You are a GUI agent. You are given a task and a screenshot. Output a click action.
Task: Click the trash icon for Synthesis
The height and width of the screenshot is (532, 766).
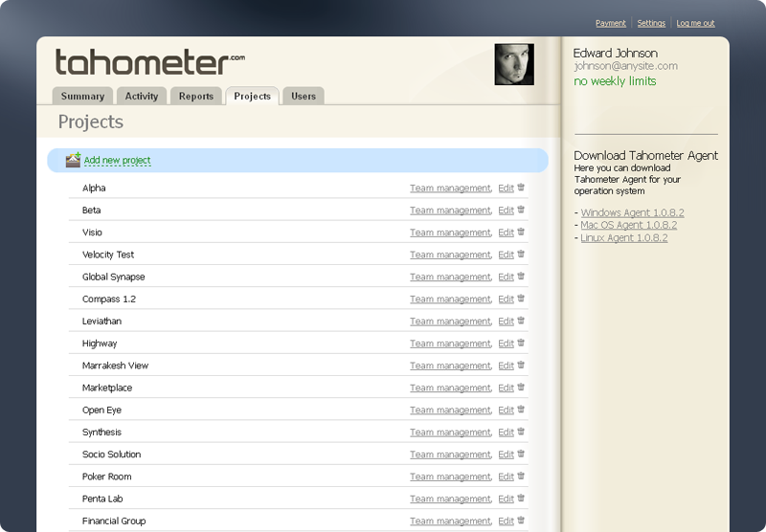[522, 432]
